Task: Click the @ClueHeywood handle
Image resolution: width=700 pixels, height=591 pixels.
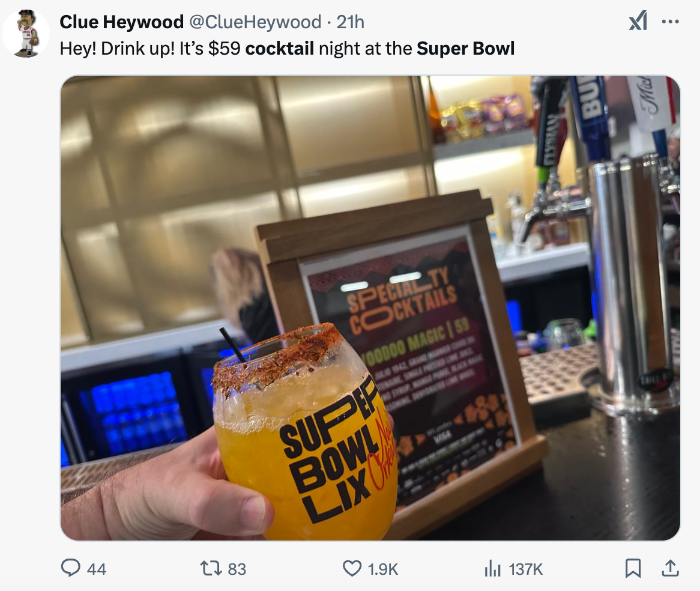Action: [x=255, y=22]
